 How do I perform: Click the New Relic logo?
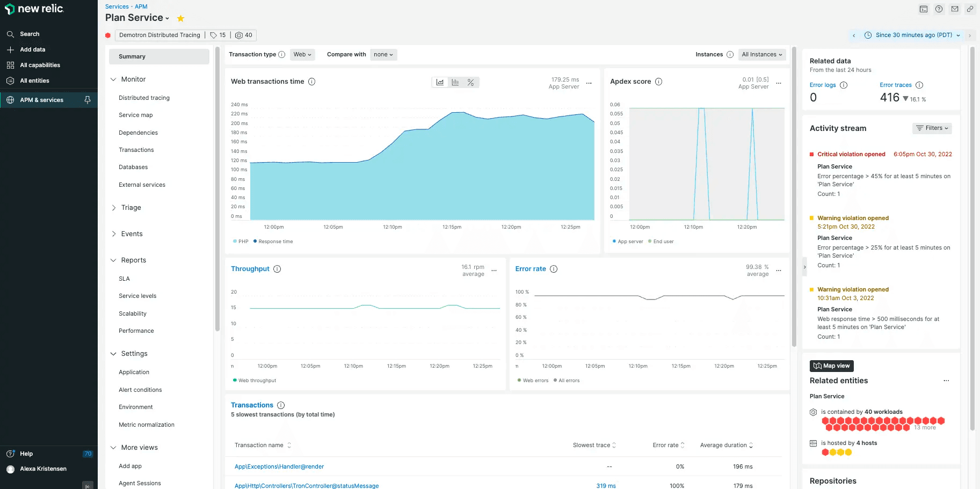click(34, 9)
